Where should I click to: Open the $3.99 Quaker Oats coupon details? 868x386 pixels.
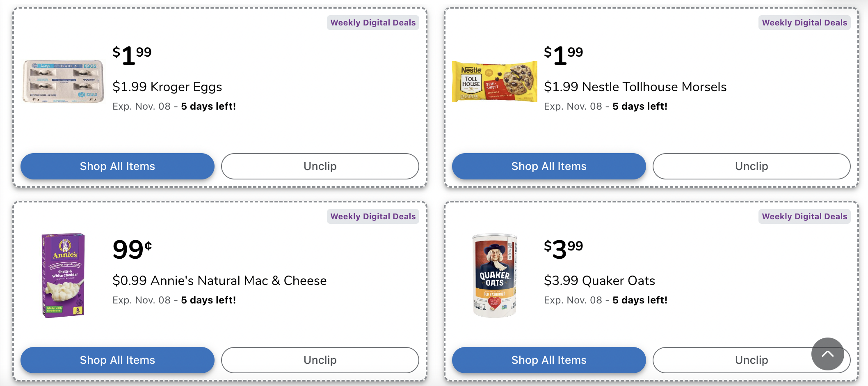(x=599, y=280)
